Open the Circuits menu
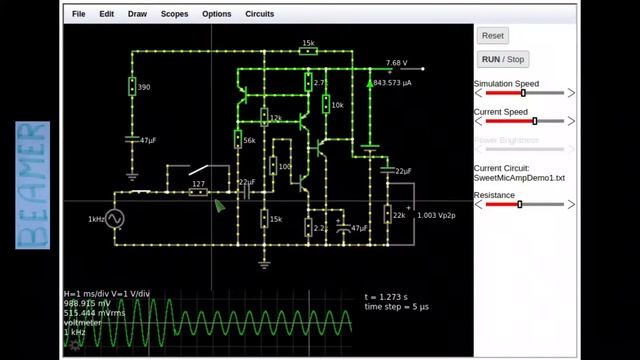The width and height of the screenshot is (640, 360). (x=260, y=14)
